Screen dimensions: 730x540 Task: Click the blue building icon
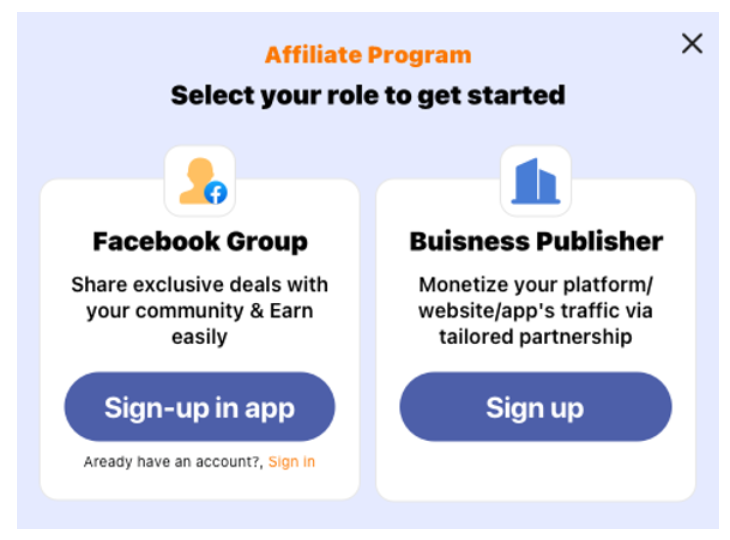click(535, 182)
